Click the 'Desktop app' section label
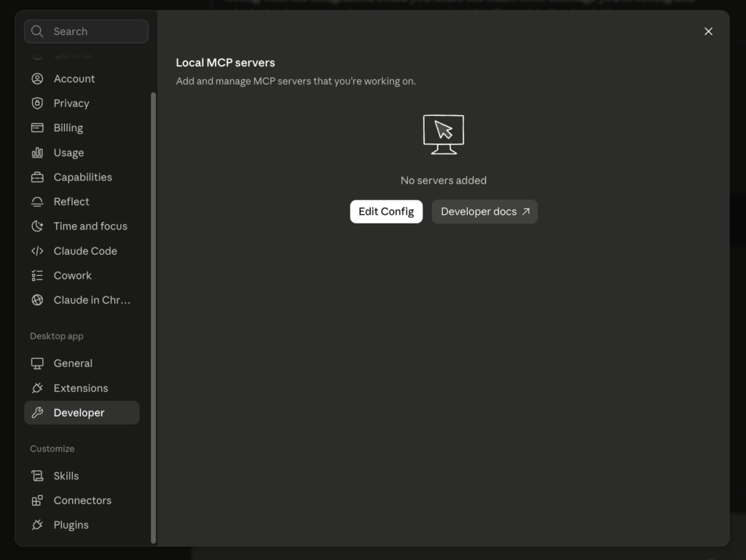 (57, 336)
